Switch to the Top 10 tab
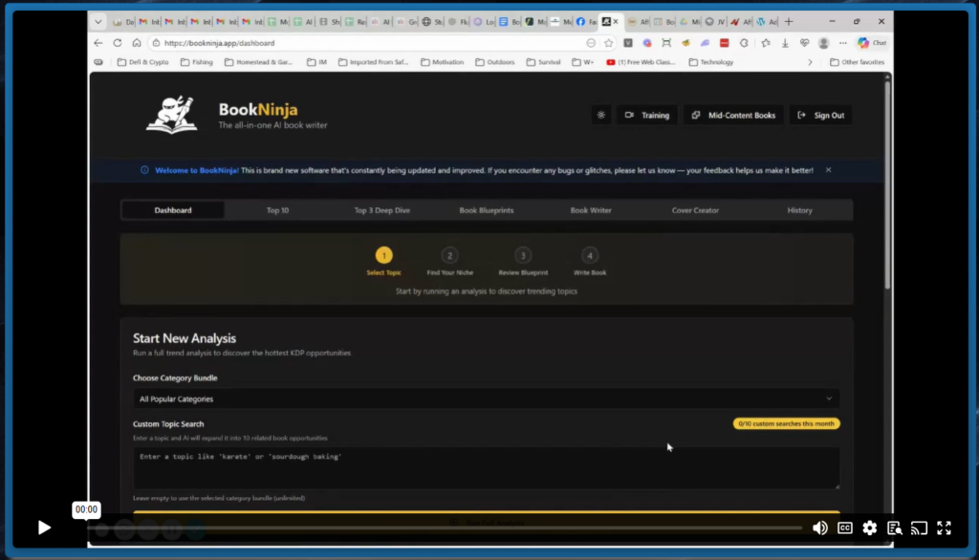This screenshot has width=979, height=560. coord(278,210)
